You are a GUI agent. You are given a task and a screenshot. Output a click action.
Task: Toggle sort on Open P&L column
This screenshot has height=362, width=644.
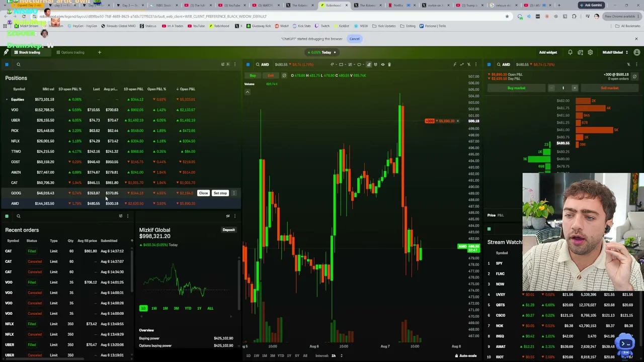(x=186, y=89)
